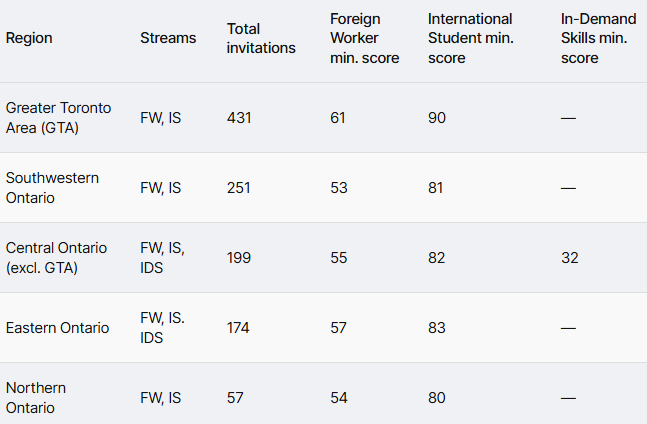Click the In-Demand Skills score of 32

pyautogui.click(x=569, y=257)
